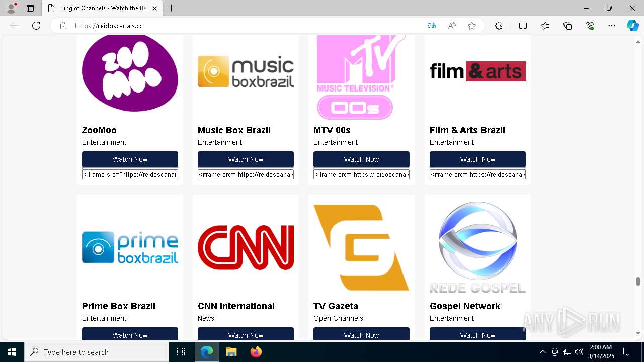644x362 pixels.
Task: Click the Rede Gospel logo
Action: tap(477, 247)
